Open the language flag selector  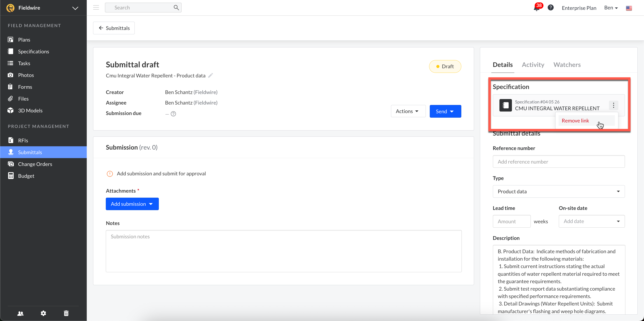(x=629, y=8)
